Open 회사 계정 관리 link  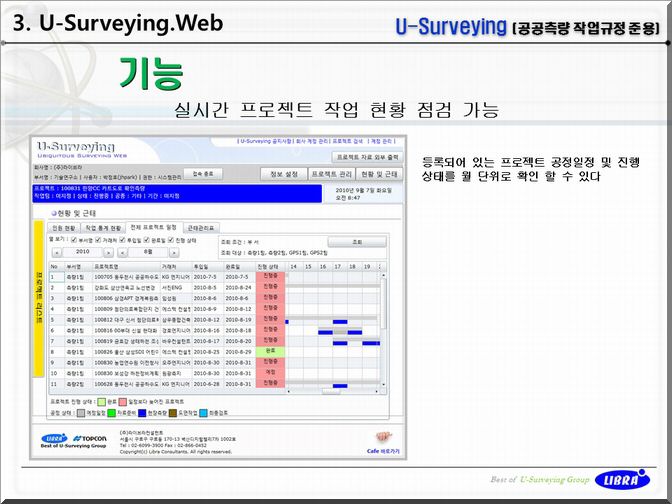[x=312, y=141]
